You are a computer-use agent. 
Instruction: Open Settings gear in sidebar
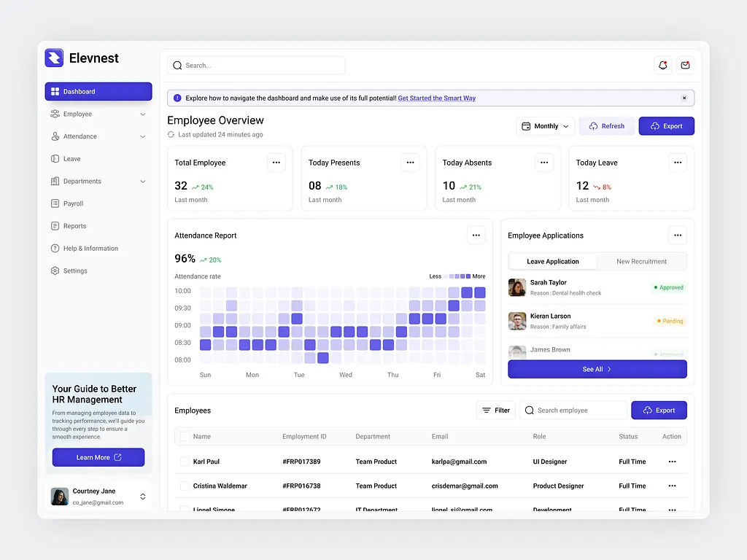click(x=55, y=271)
